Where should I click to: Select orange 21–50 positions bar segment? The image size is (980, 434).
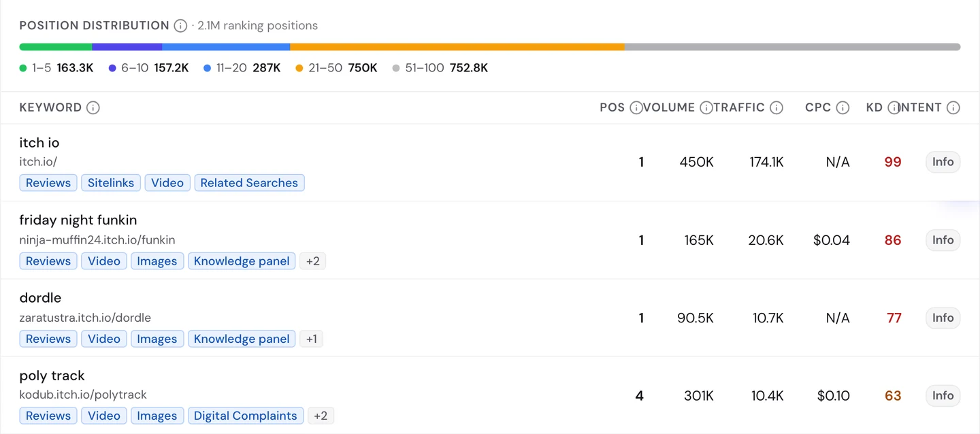457,47
